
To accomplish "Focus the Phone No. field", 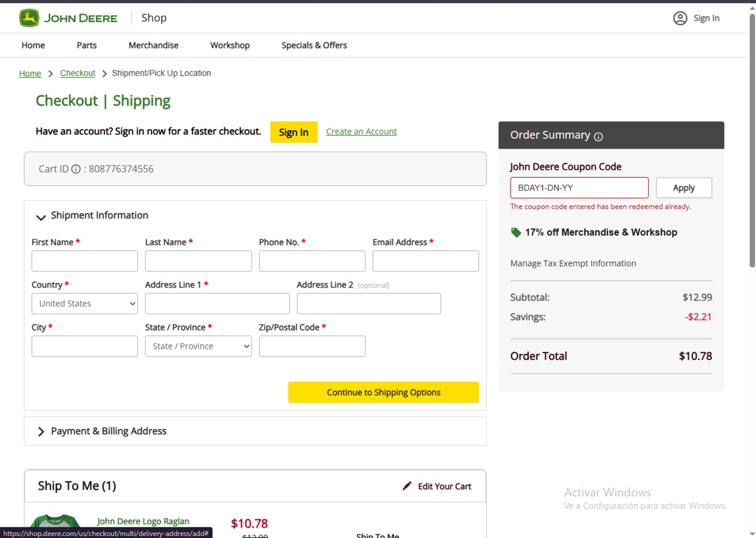I will click(312, 261).
